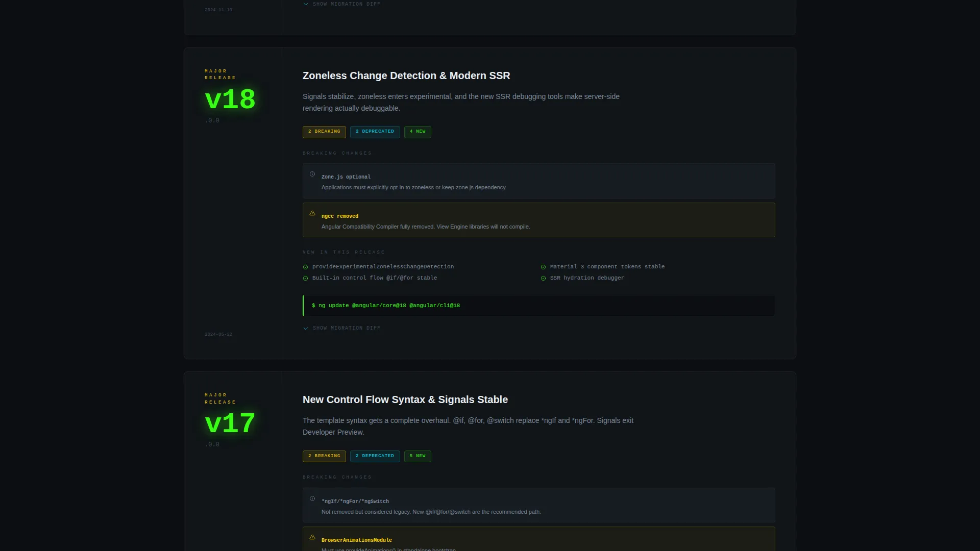980x551 pixels.
Task: Click the 'Zoneless Change Detection & Modern SSR' heading
Action: pos(406,76)
